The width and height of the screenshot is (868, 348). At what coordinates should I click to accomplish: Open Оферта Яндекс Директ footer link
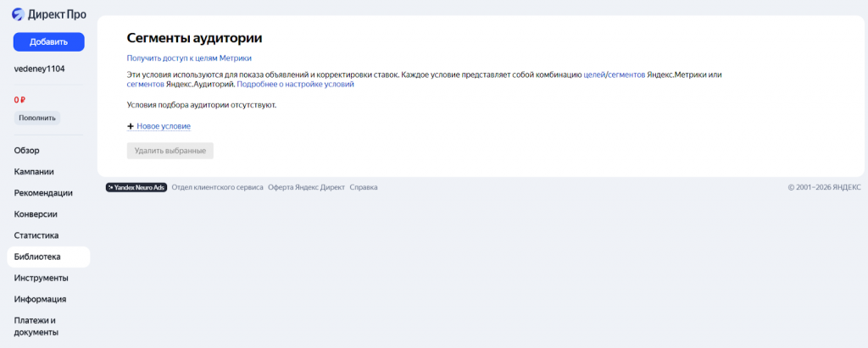(x=306, y=187)
